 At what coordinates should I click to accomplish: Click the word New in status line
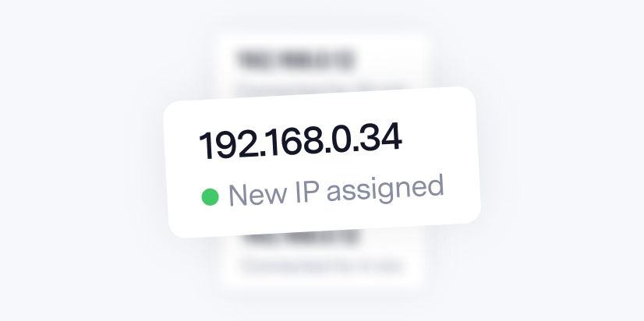coord(257,195)
